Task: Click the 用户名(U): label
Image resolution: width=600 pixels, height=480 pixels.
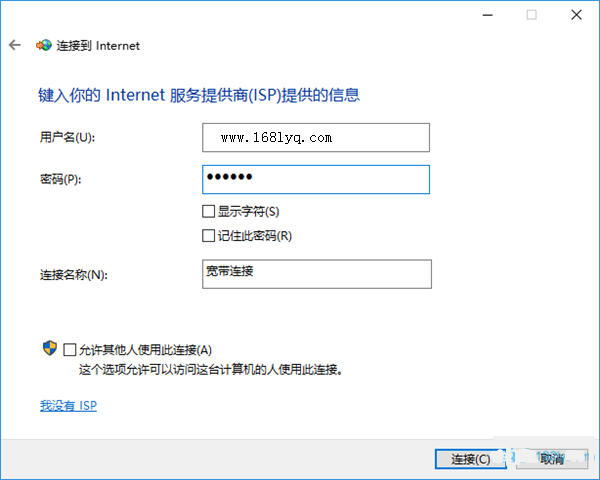Action: pos(67,137)
